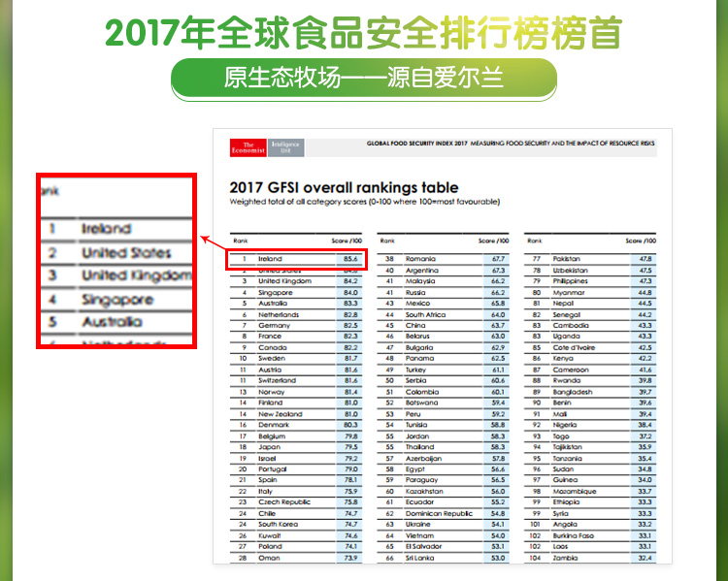Click the green banner 原生态牧场——源自爱尔兰
Screen dimensions: 728x581
click(x=363, y=78)
